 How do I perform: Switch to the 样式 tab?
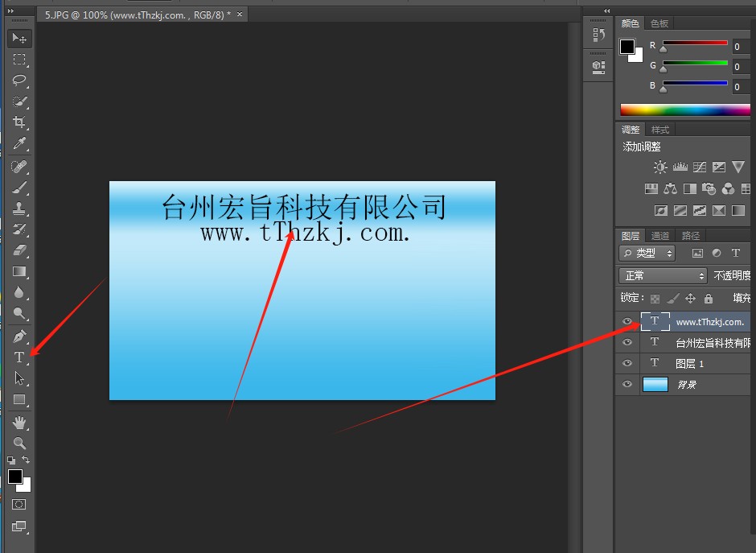pos(660,130)
